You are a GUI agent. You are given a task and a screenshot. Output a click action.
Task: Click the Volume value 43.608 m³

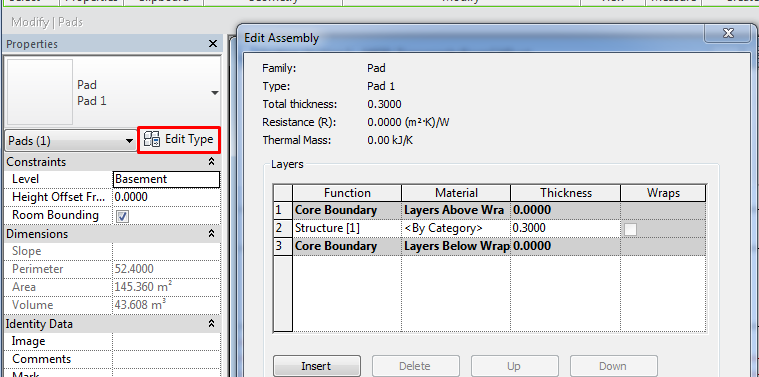(x=167, y=305)
